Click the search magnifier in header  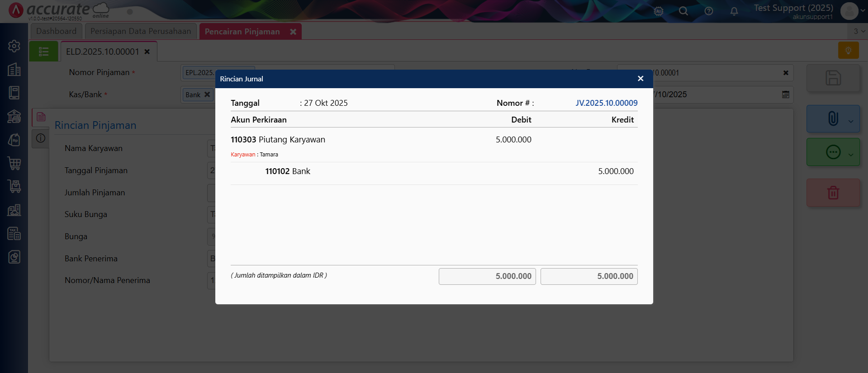(x=683, y=11)
